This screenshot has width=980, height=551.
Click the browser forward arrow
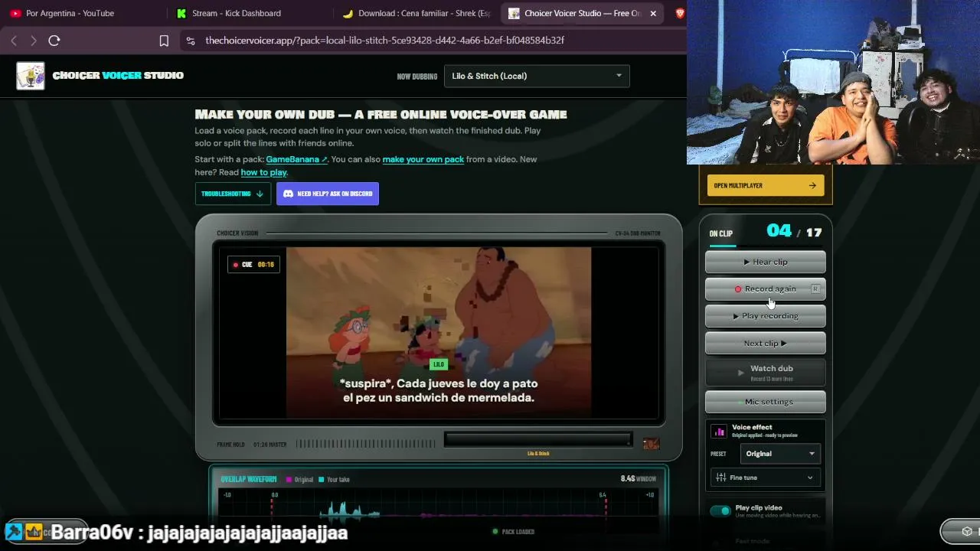point(34,41)
